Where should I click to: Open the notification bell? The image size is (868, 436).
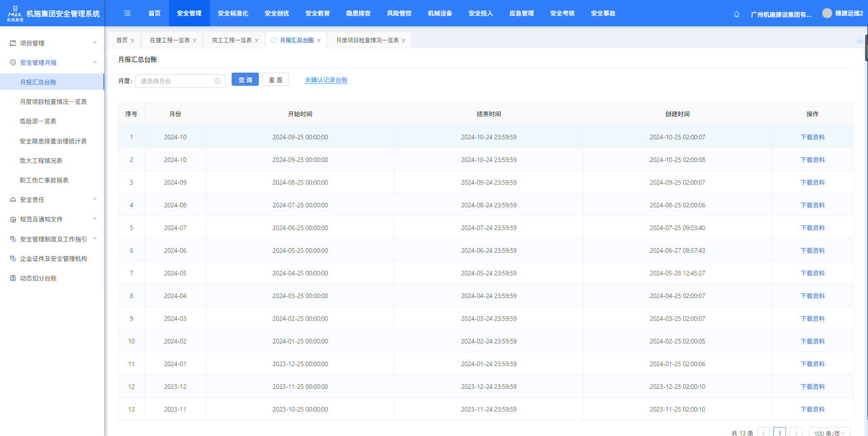[x=737, y=14]
